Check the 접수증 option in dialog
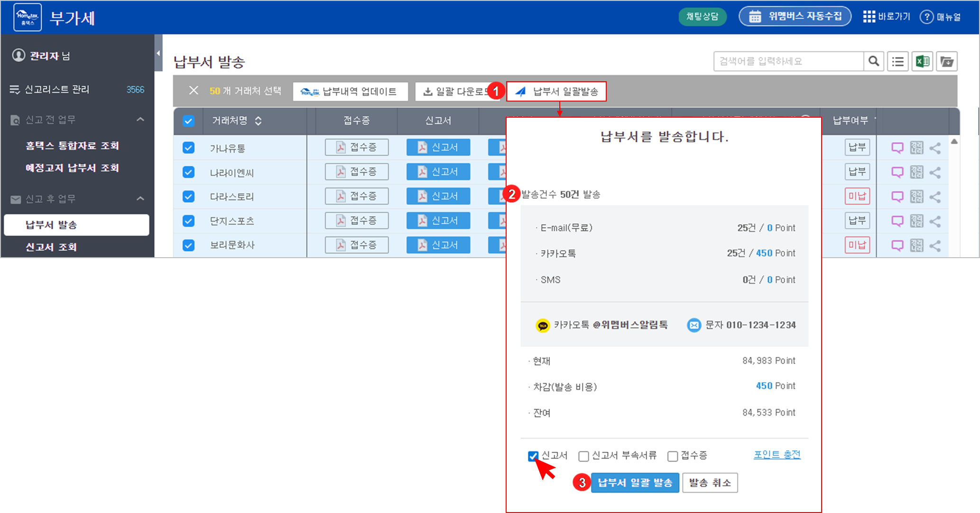This screenshot has height=513, width=980. click(672, 456)
